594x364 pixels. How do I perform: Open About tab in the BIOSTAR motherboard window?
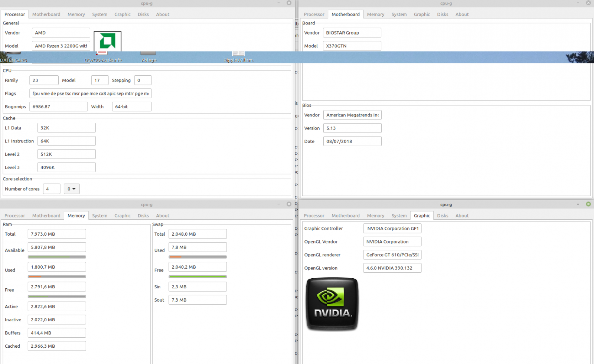pyautogui.click(x=462, y=14)
